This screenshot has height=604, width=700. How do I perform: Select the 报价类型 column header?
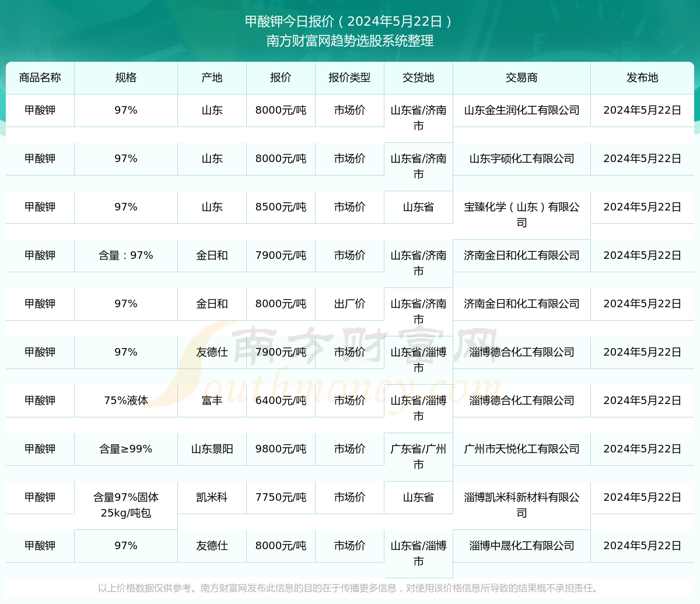click(349, 78)
